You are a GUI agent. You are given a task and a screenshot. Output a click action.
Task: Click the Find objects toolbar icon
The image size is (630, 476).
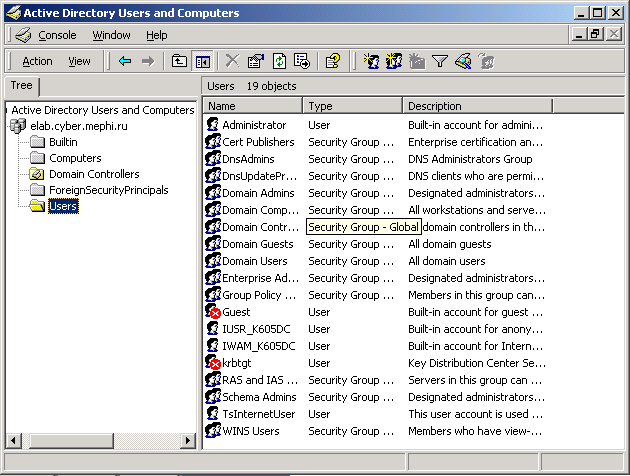(463, 61)
